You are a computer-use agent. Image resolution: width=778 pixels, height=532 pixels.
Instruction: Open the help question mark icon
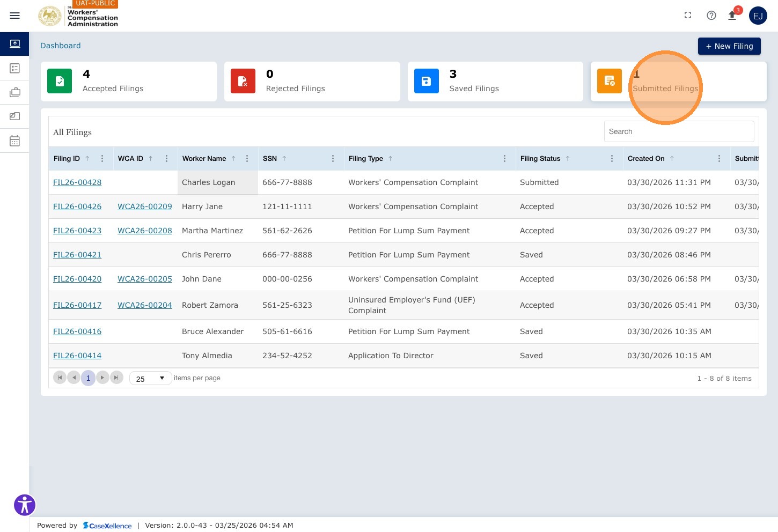[711, 16]
